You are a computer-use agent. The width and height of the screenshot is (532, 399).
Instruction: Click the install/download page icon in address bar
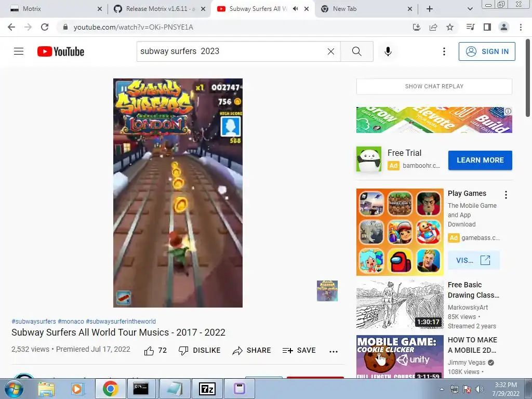point(416,27)
